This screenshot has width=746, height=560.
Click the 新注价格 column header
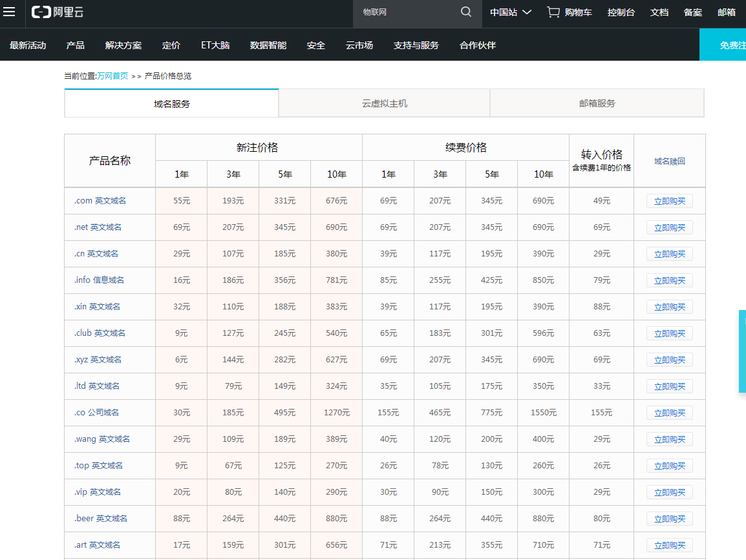(257, 148)
